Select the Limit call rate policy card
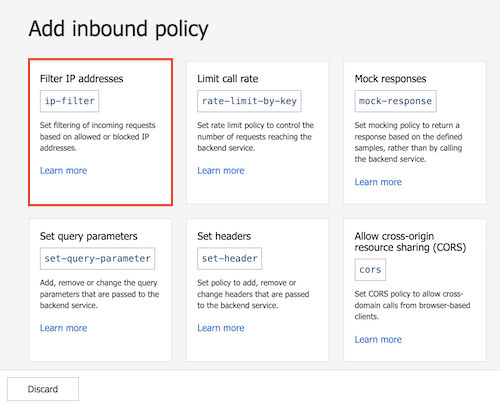The height and width of the screenshot is (404, 500). pyautogui.click(x=257, y=133)
